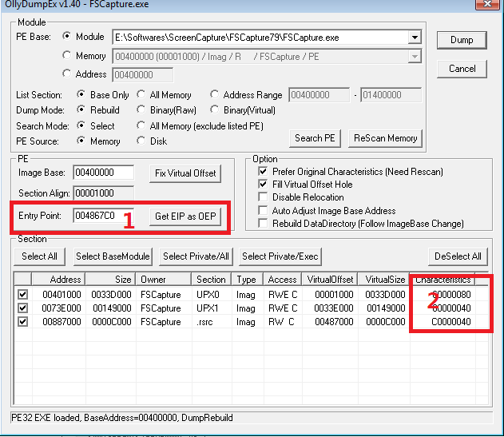This screenshot has width=504, height=437.
Task: Close the OllyDumpEx window
Action: 487,4
